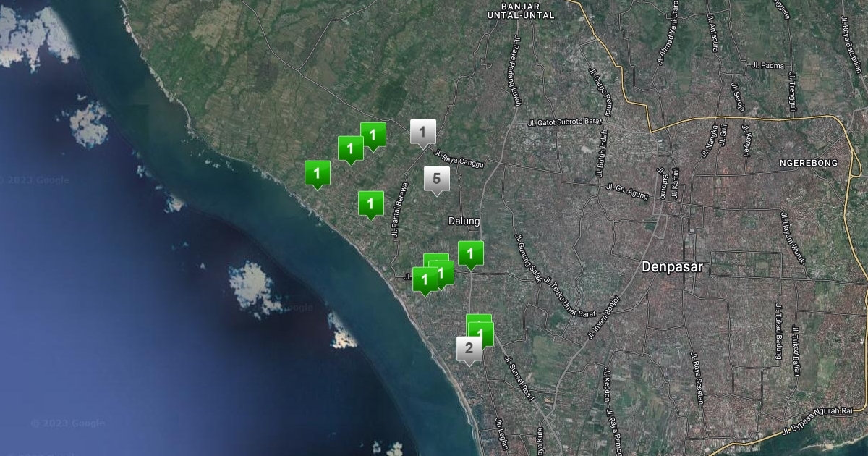The image size is (868, 456).
Task: Click the Jl. Raya Canggu road label
Action: pos(458,159)
